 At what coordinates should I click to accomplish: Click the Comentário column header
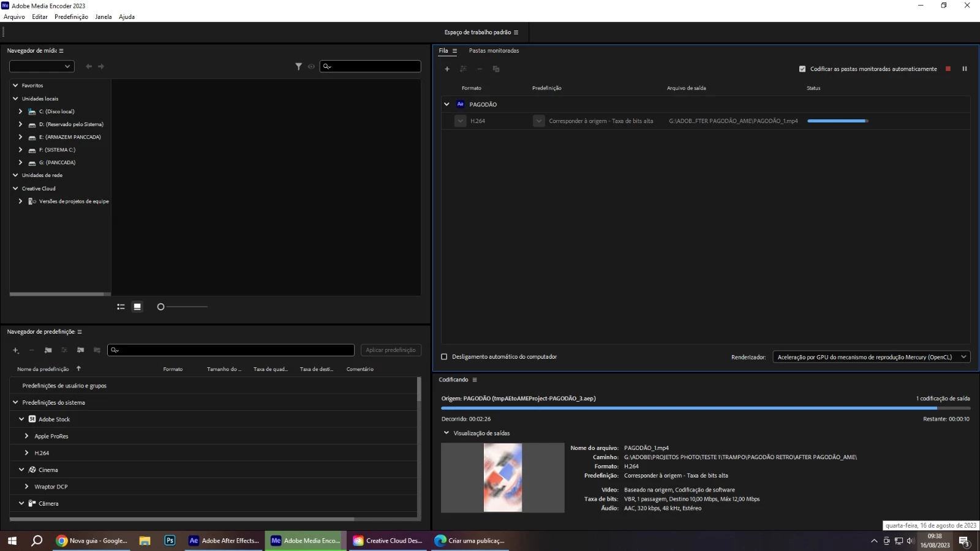tap(360, 369)
